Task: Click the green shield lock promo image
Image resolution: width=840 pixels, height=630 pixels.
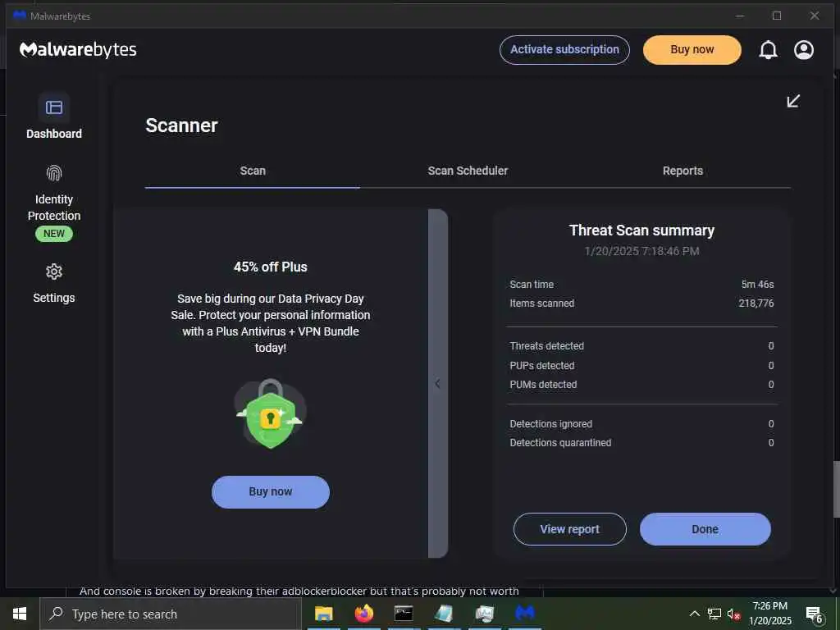Action: (x=271, y=413)
